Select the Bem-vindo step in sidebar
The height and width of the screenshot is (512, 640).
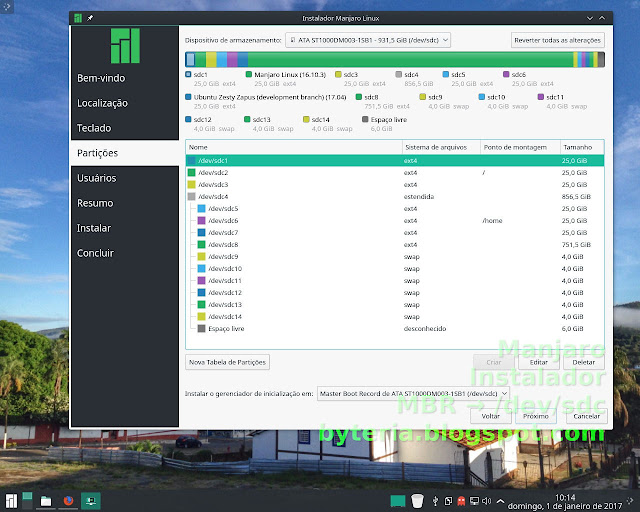125,78
